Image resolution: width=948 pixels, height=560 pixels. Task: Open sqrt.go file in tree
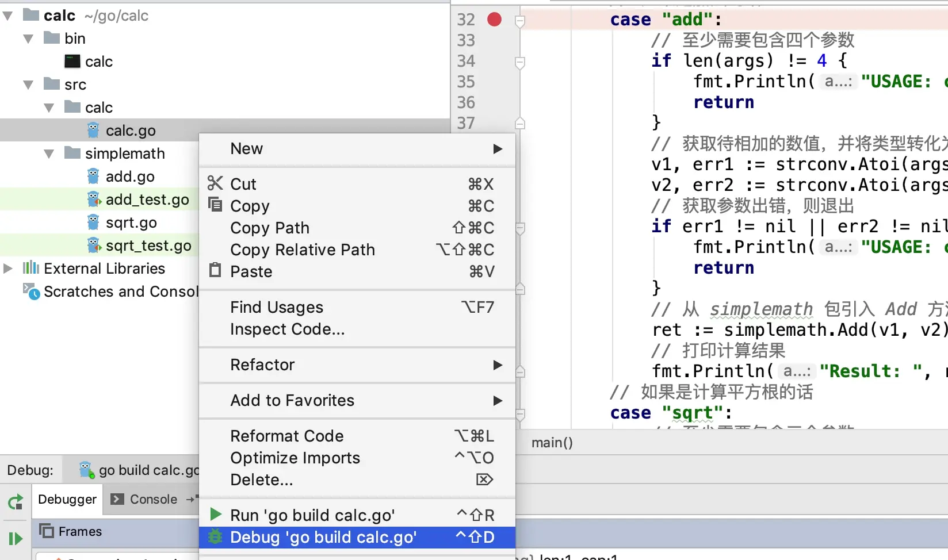pos(131,223)
